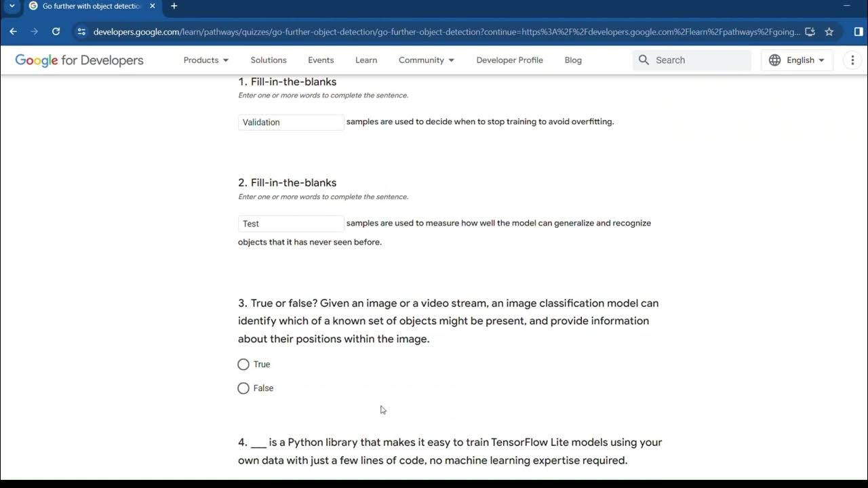This screenshot has width=868, height=488.
Task: Open the Learn menu item
Action: (x=366, y=60)
